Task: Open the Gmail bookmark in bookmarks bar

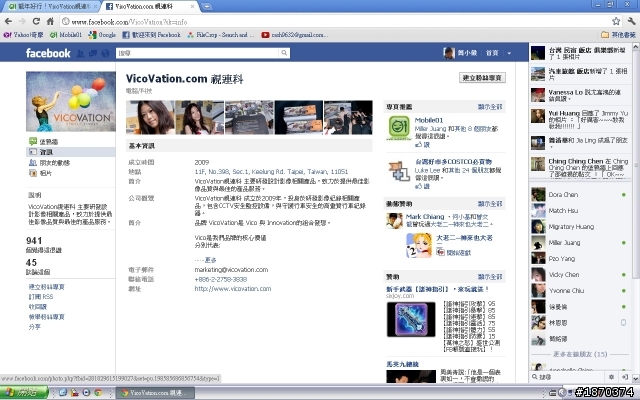Action: coord(294,35)
